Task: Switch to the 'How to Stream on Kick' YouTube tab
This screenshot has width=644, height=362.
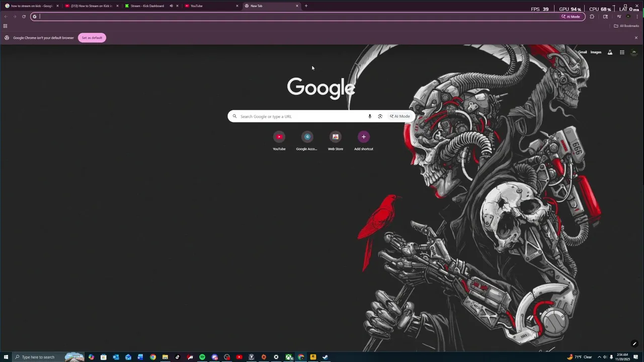Action: point(91,6)
